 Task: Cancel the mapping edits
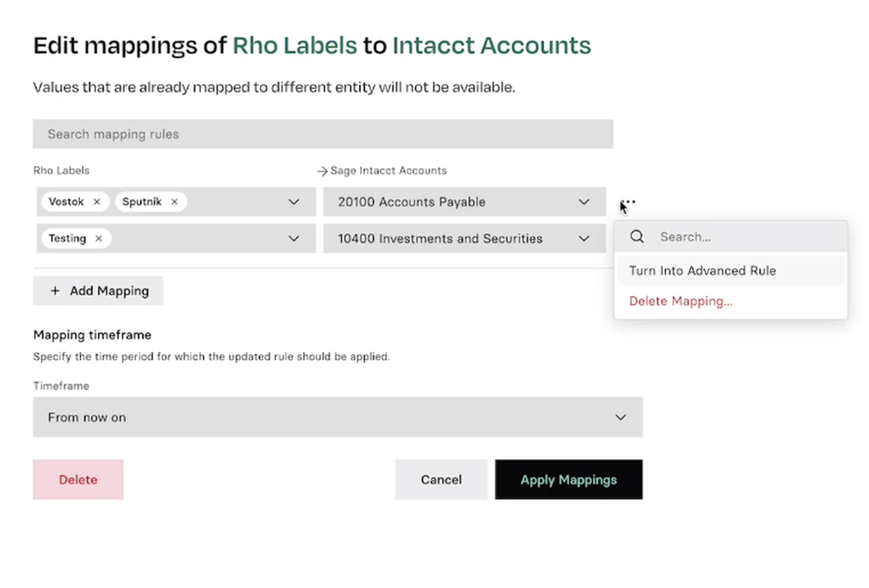point(441,479)
